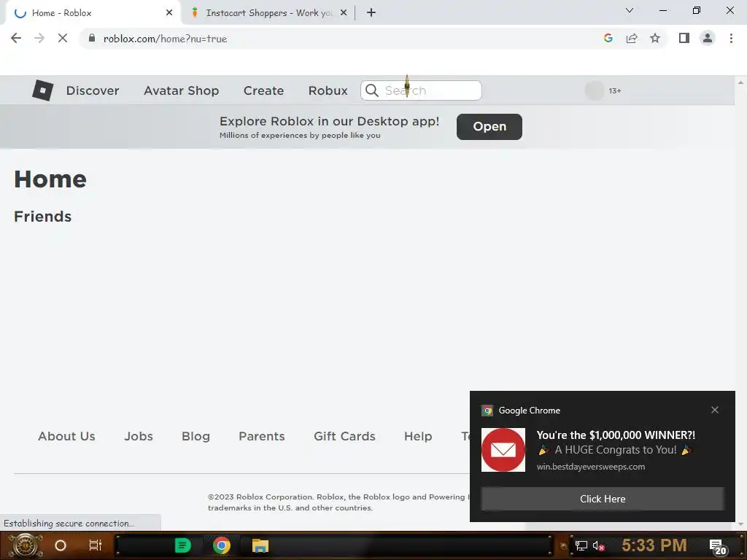
Task: Click the page scrollbar down arrow
Action: click(740, 524)
